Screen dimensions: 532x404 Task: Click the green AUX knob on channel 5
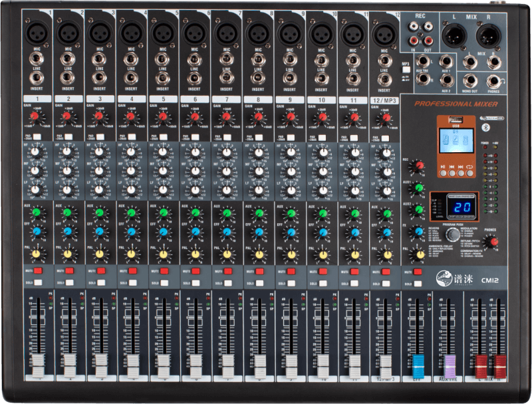[x=162, y=213]
